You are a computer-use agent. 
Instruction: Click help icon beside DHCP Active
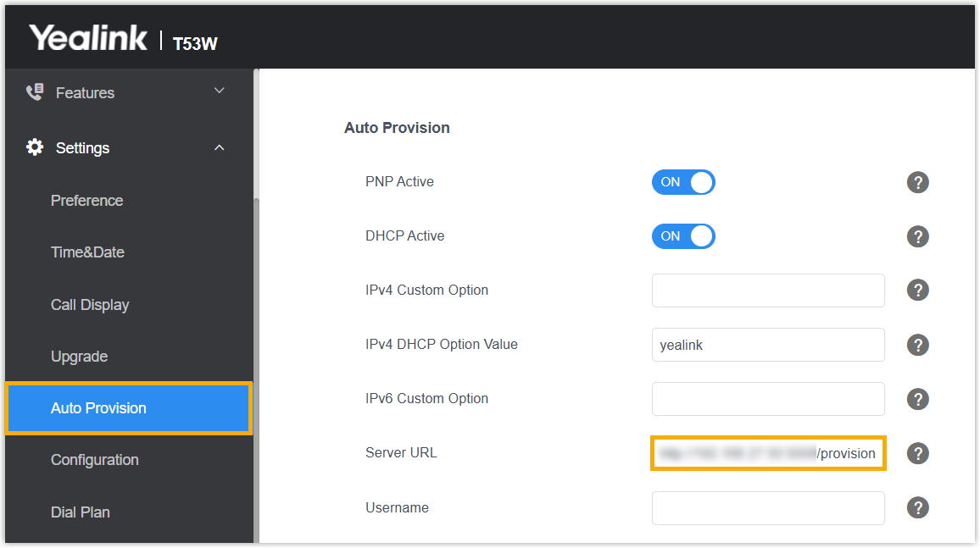coord(917,236)
